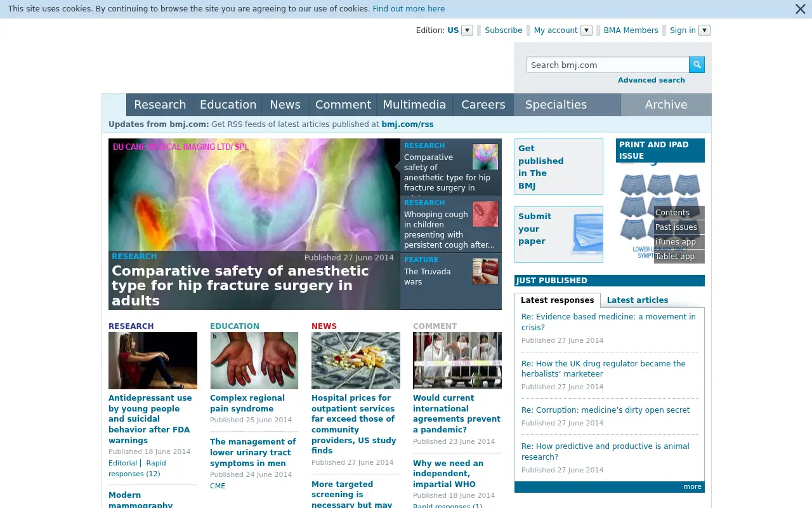Click Find out more here cookie link
This screenshot has width=812, height=508.
click(x=409, y=9)
